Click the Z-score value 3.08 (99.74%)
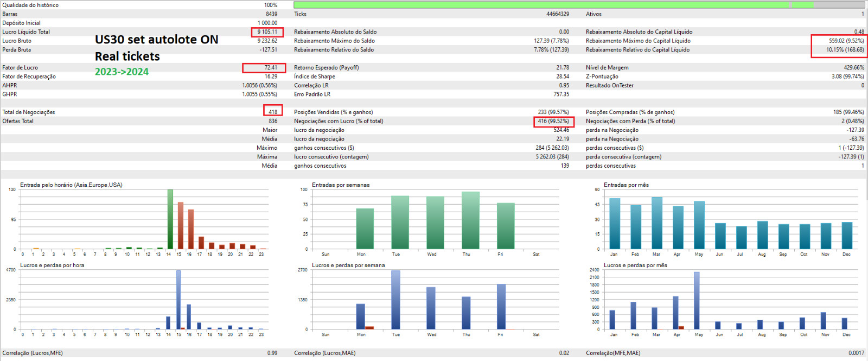868x361 pixels. (x=848, y=77)
